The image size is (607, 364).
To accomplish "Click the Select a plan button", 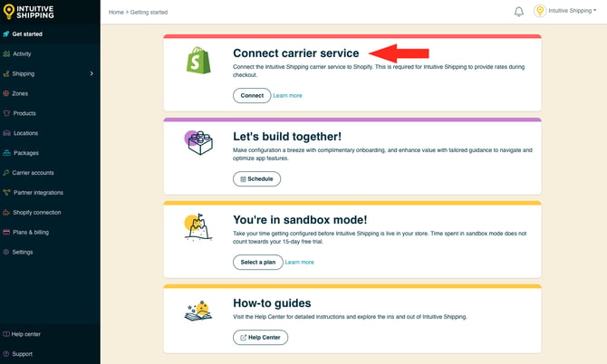I will (258, 262).
